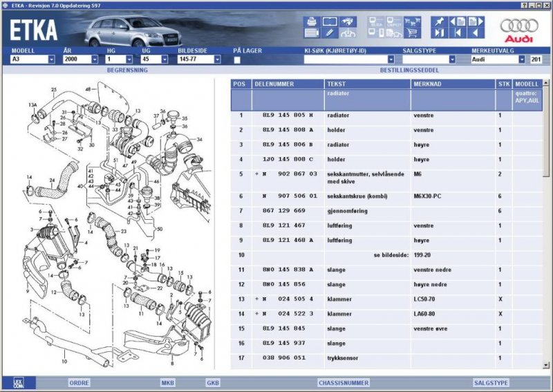Open the BILDESIDE dropdown showing 145-77
The height and width of the screenshot is (392, 553).
coord(216,59)
